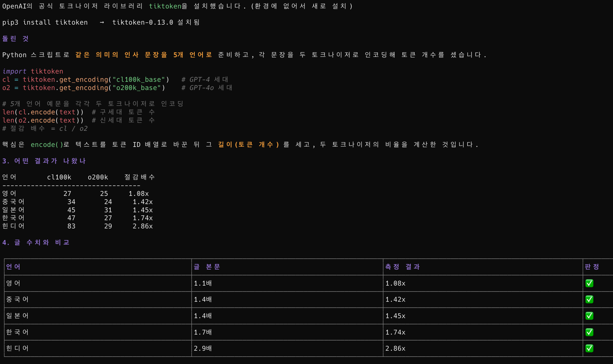Image resolution: width=613 pixels, height=364 pixels.
Task: Click the value 25 in the 영어 row
Action: pyautogui.click(x=104, y=194)
